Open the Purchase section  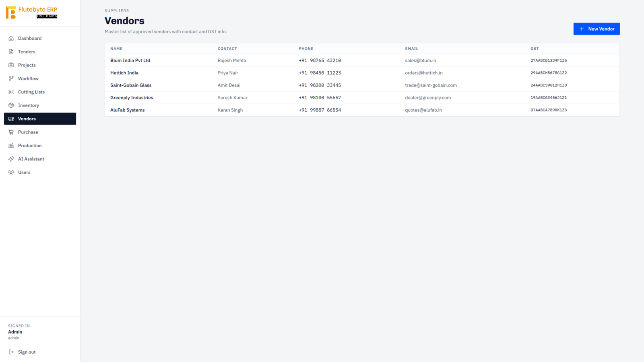click(40, 132)
